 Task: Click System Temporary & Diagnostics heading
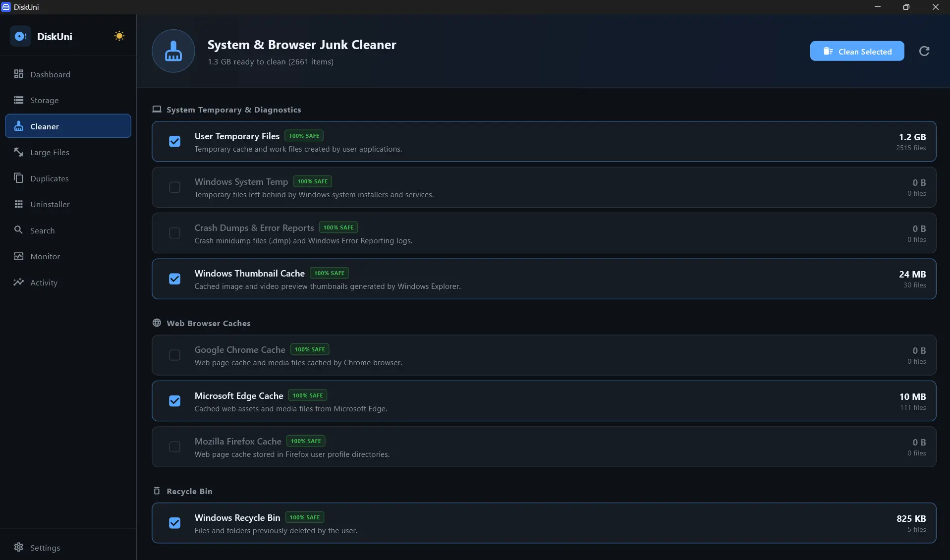(233, 110)
